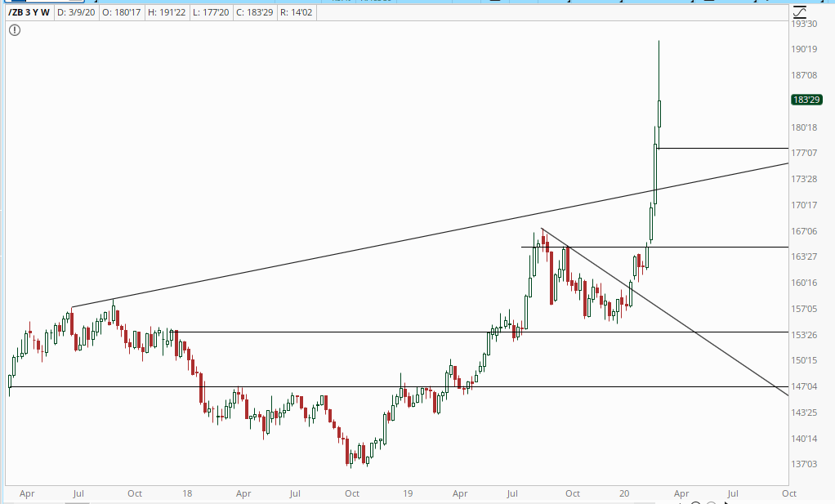835x504 pixels.
Task: Click the 193'30 label on price axis
Action: [806, 24]
